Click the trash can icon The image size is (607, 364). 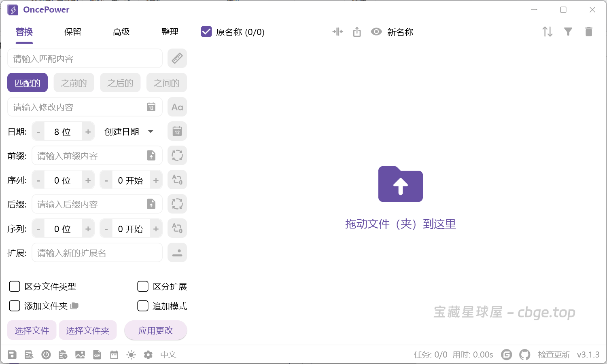click(x=589, y=32)
